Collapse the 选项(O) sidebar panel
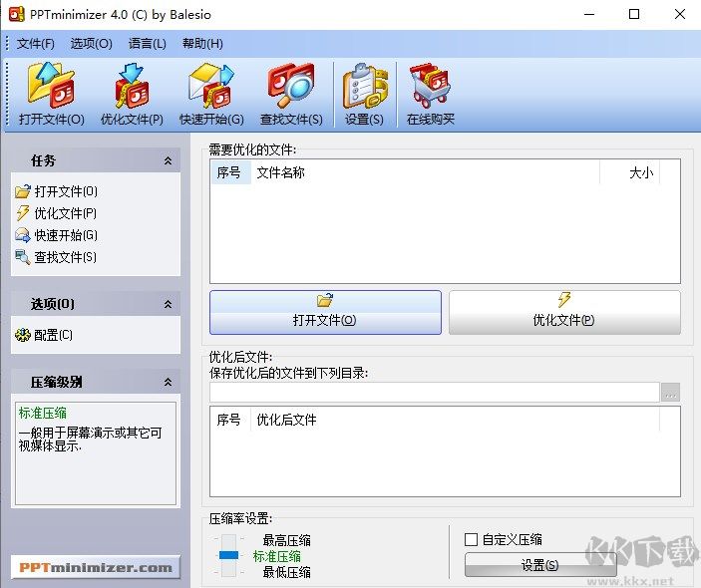The image size is (701, 588). point(168,304)
